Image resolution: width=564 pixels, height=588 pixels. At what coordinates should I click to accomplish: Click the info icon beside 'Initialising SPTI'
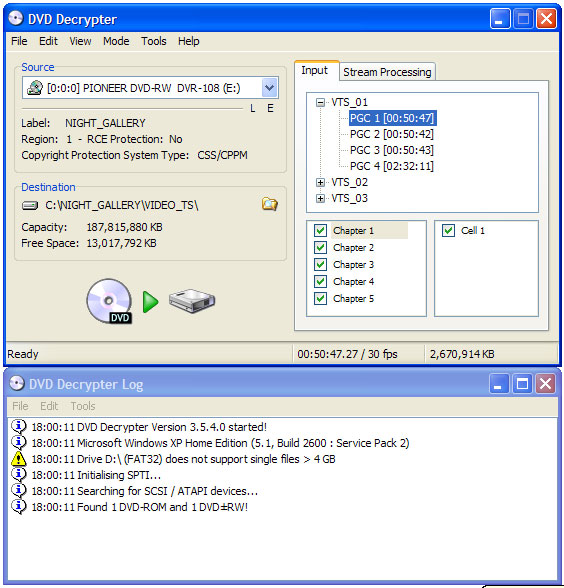click(x=18, y=474)
